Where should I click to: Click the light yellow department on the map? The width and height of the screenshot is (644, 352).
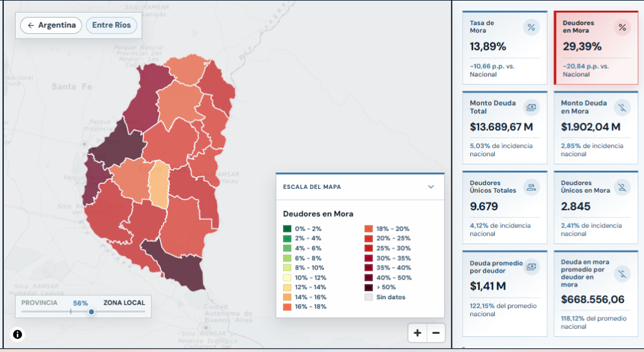tap(159, 186)
